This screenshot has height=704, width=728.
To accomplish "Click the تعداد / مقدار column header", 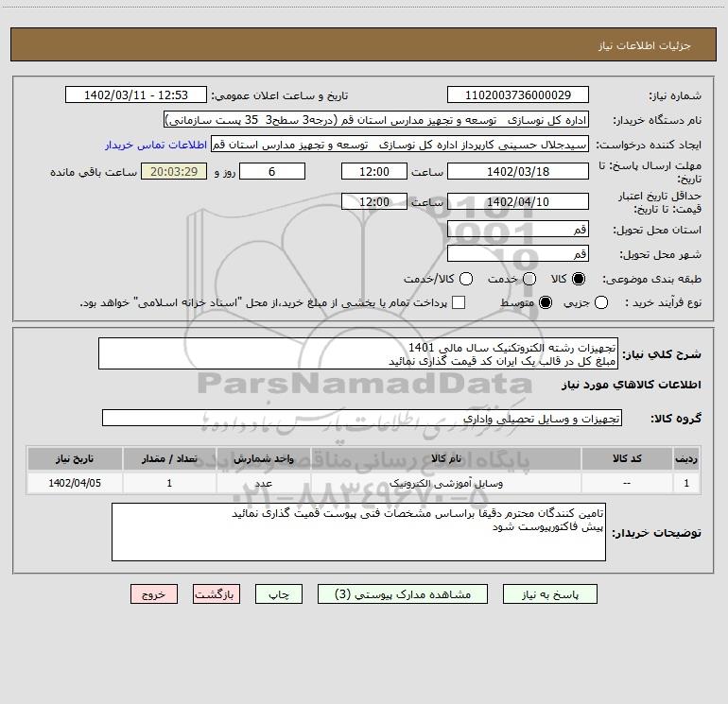I will pyautogui.click(x=169, y=458).
